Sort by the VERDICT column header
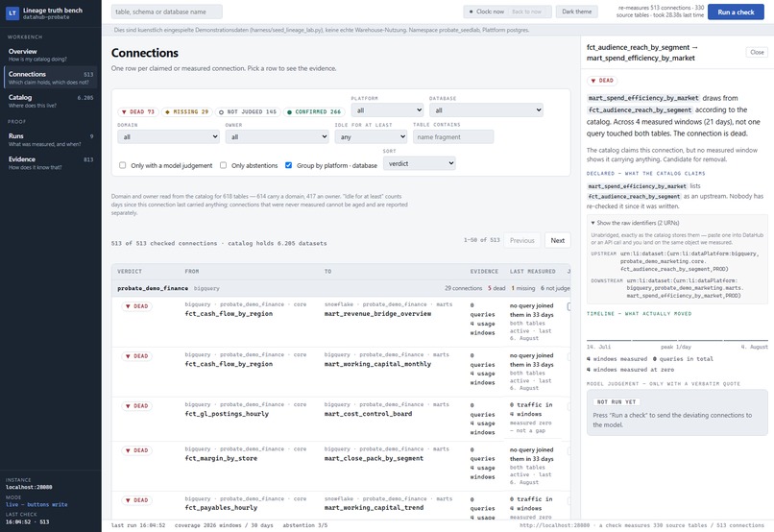The width and height of the screenshot is (774, 532). coord(130,272)
